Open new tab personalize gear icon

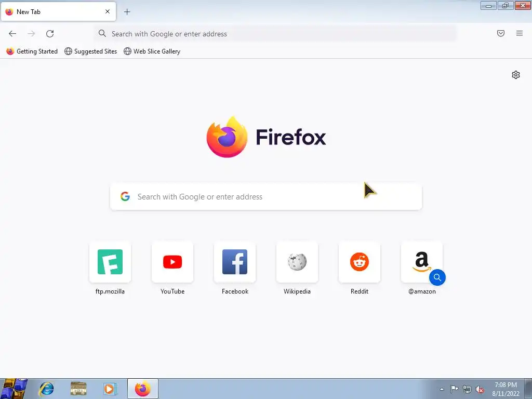pyautogui.click(x=516, y=75)
